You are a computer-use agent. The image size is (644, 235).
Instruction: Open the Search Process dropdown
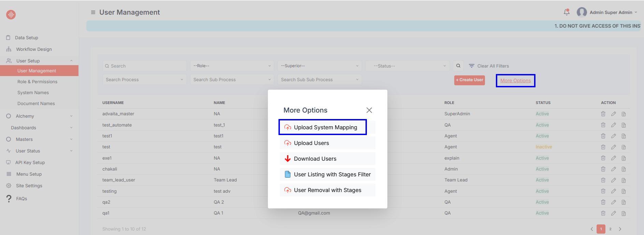coord(144,79)
